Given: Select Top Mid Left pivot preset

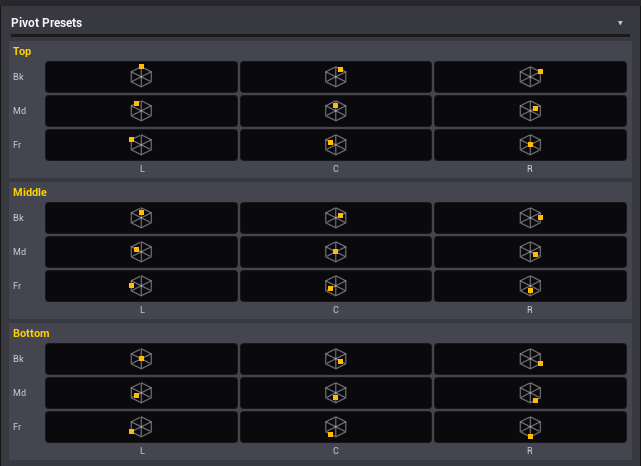Looking at the screenshot, I should coord(141,111).
